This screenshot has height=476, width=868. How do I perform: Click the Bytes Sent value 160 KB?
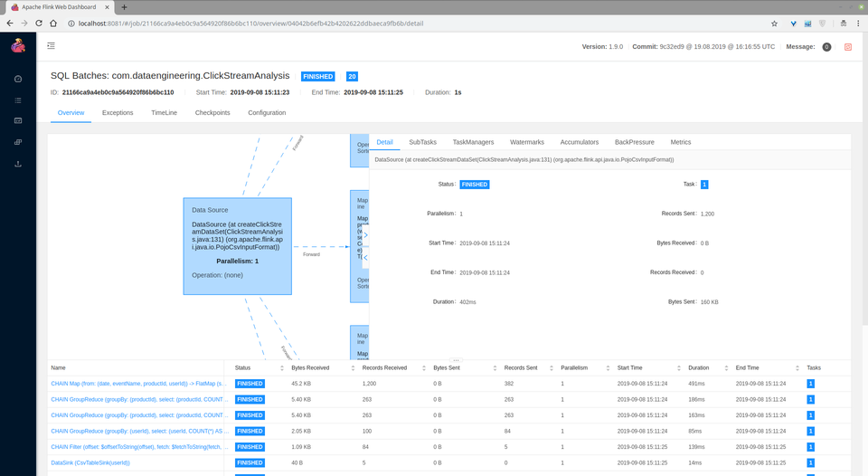(x=709, y=302)
